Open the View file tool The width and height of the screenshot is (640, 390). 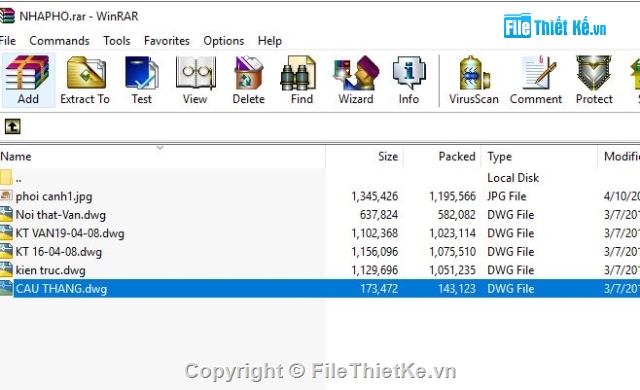(195, 80)
